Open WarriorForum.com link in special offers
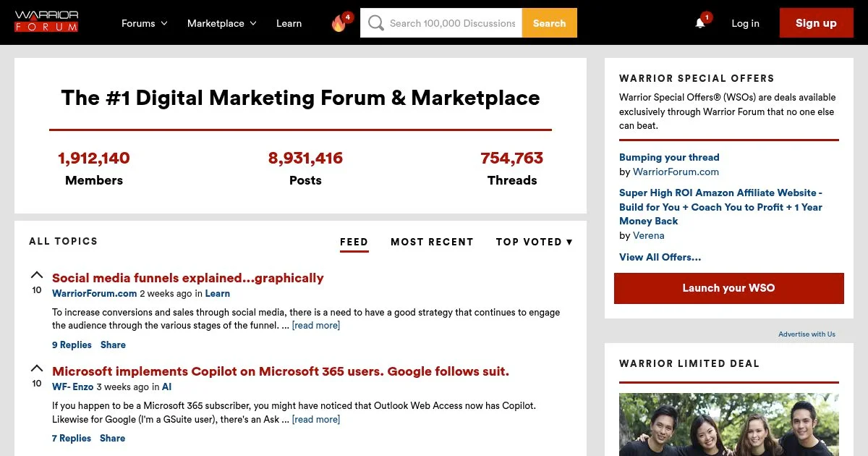The width and height of the screenshot is (868, 456). pos(676,172)
